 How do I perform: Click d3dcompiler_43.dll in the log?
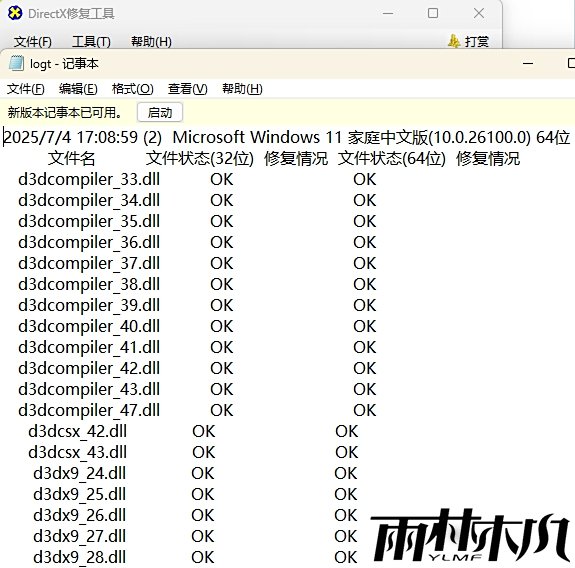coord(89,390)
